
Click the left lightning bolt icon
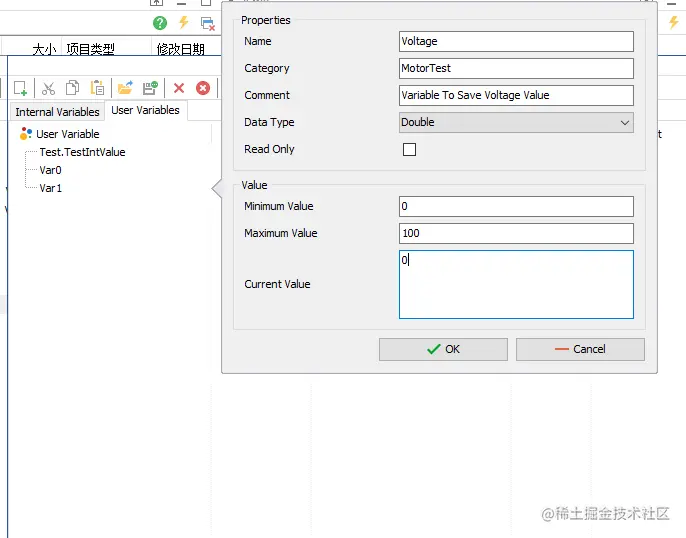[x=184, y=22]
